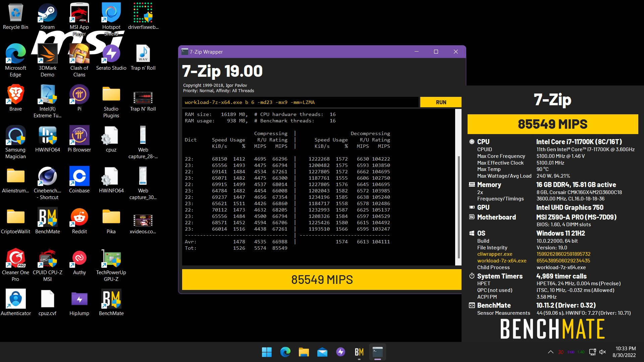Launch Steam from the desktop
This screenshot has height=362, width=644.
(47, 17)
